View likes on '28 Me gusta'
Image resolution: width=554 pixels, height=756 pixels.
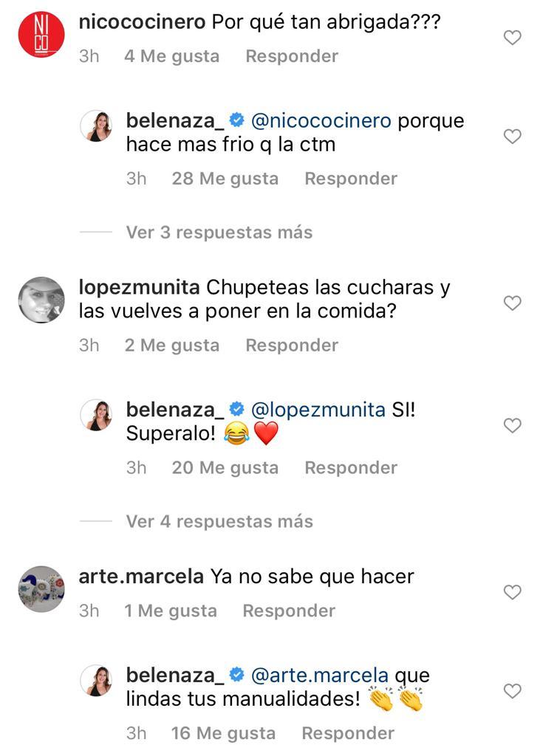click(x=225, y=178)
